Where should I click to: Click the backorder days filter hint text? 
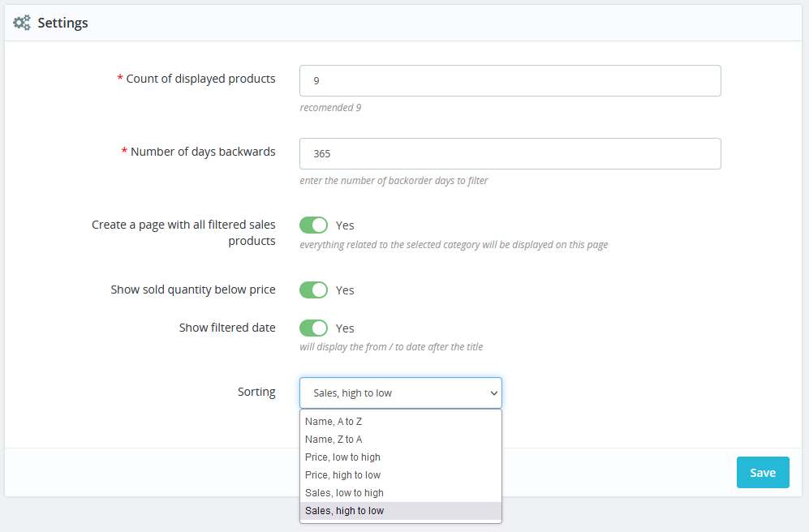tap(393, 180)
